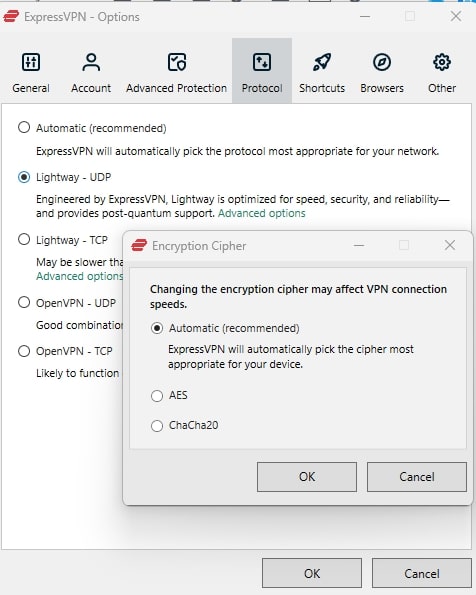Image resolution: width=476 pixels, height=595 pixels.
Task: Open the General settings icon
Action: click(x=31, y=62)
